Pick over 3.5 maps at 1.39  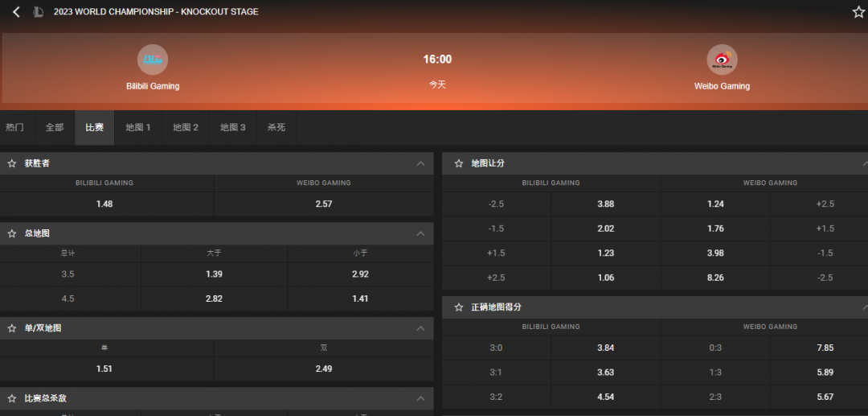215,274
